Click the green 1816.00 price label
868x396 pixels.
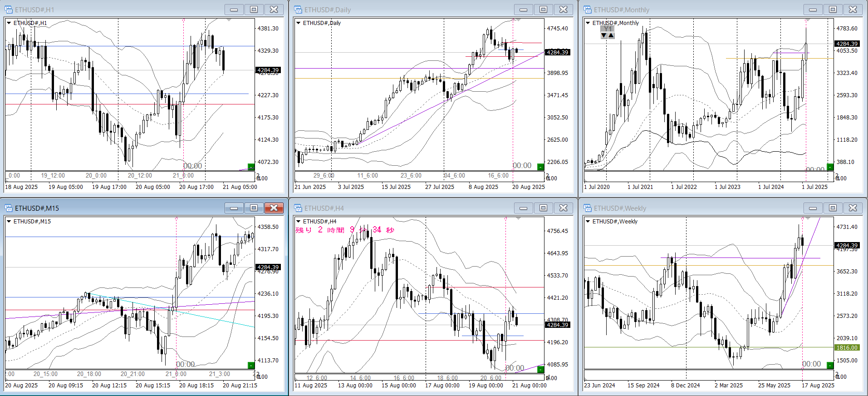click(847, 347)
